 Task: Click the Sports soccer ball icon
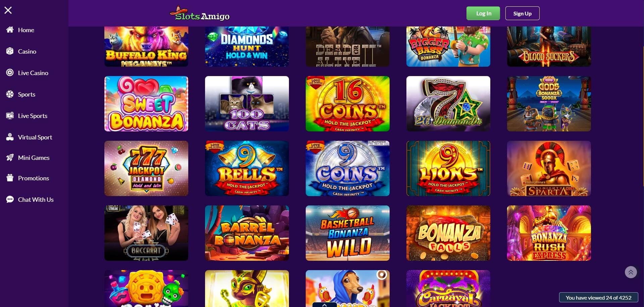[x=10, y=94]
